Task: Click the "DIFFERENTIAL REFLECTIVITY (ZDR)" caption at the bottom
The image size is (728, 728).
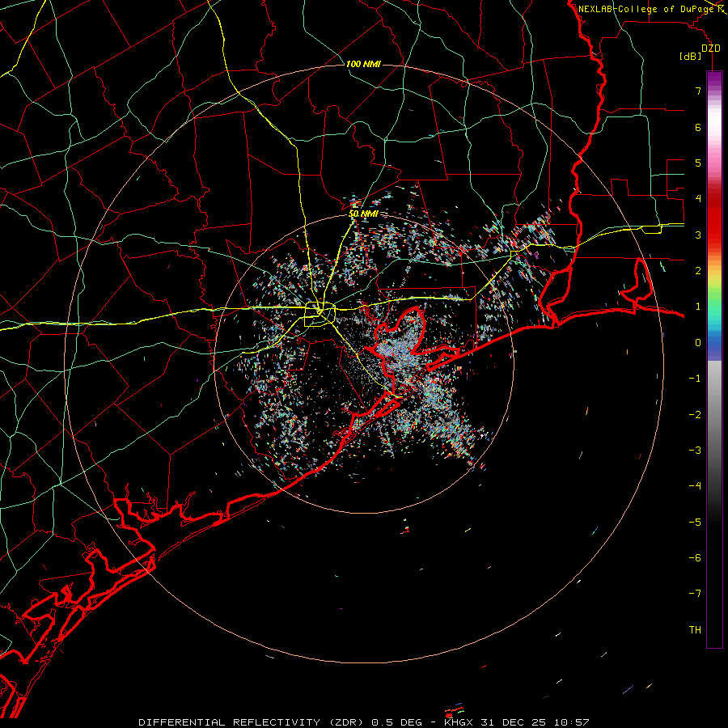Action: click(252, 722)
